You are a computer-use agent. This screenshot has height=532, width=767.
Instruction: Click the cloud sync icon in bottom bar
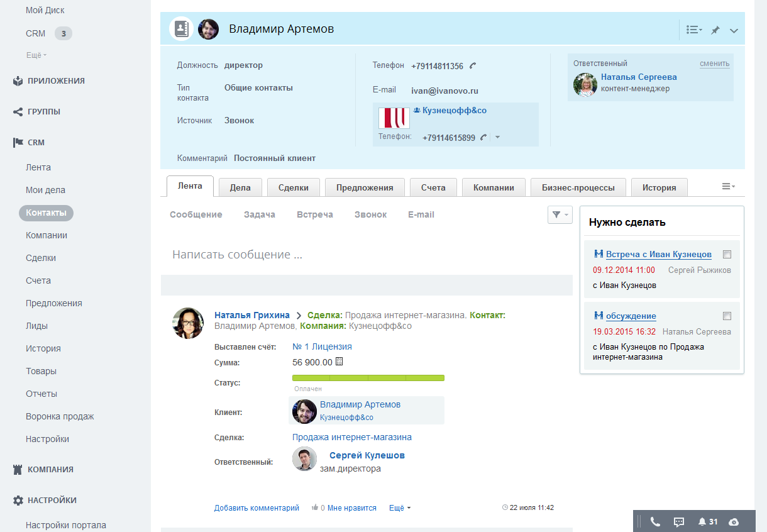[x=734, y=521]
